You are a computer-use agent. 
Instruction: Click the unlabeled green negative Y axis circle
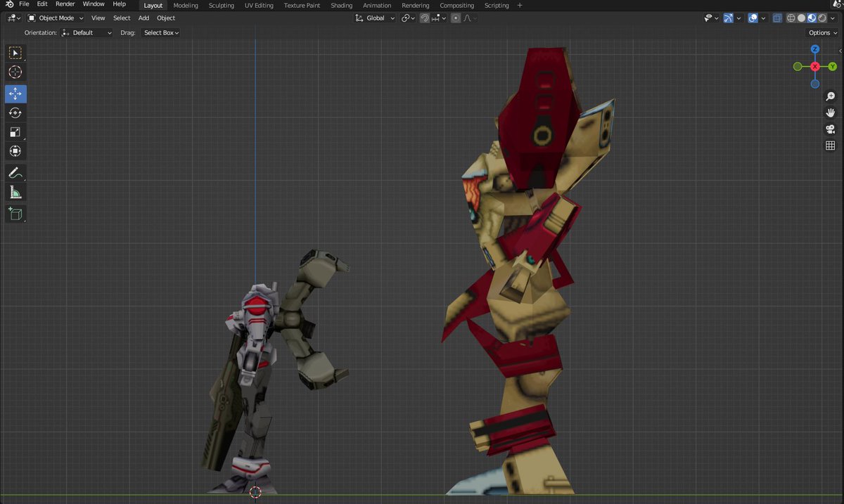pos(798,67)
